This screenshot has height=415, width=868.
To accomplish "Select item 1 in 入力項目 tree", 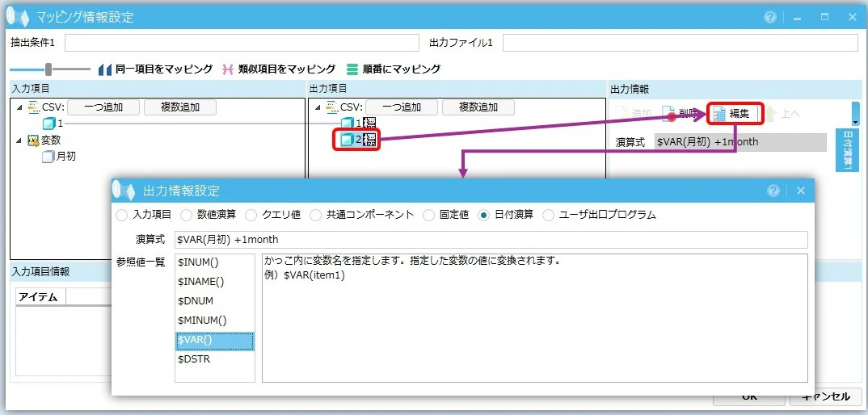I will tap(53, 124).
